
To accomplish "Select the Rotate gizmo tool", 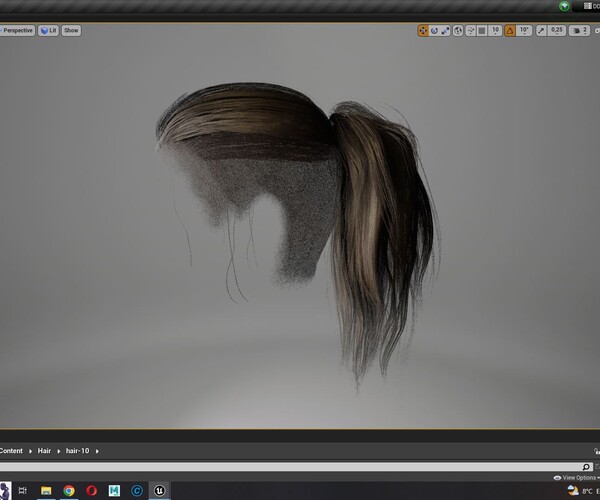I will click(434, 31).
